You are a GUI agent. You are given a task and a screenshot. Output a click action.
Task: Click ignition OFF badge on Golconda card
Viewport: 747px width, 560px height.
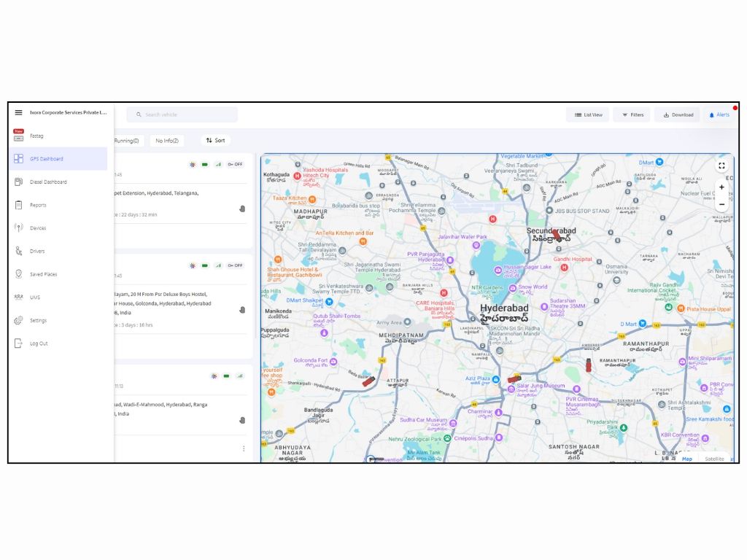(x=235, y=265)
